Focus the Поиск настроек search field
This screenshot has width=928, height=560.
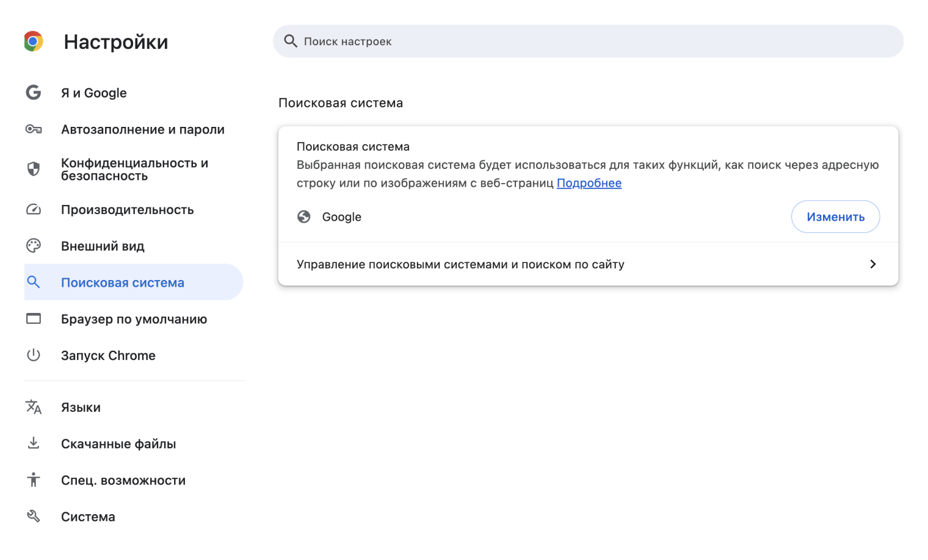tap(588, 41)
